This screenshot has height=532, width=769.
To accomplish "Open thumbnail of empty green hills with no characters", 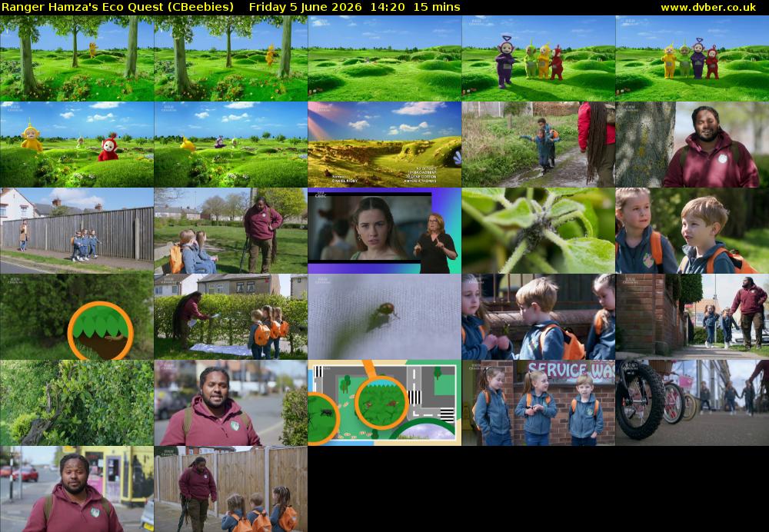I will click(x=384, y=58).
